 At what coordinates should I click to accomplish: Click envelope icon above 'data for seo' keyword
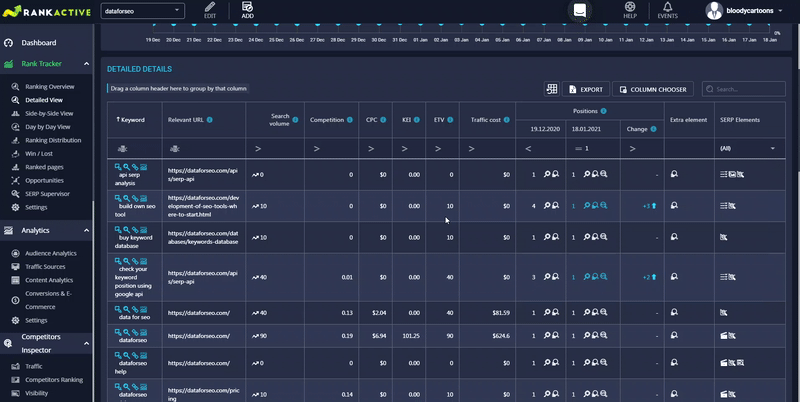143,309
